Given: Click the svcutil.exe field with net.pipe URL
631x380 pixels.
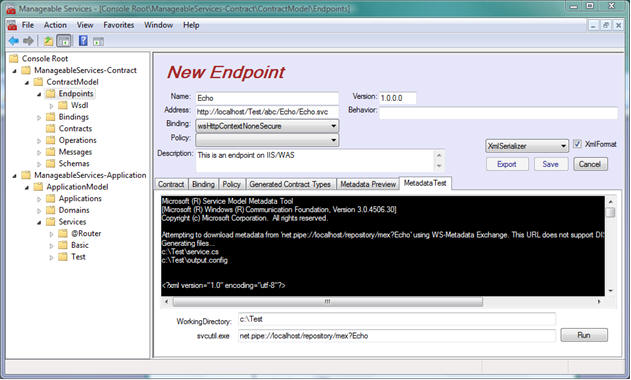Looking at the screenshot, I should click(396, 336).
